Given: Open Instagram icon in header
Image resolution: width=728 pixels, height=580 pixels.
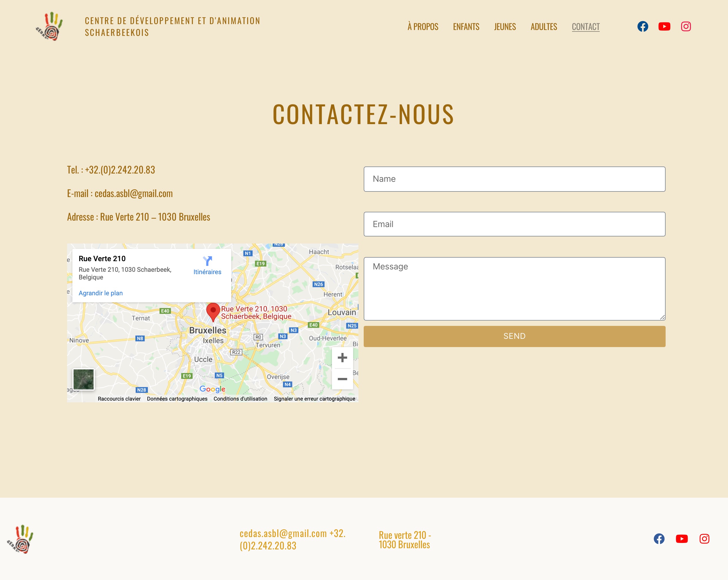Looking at the screenshot, I should 686,26.
